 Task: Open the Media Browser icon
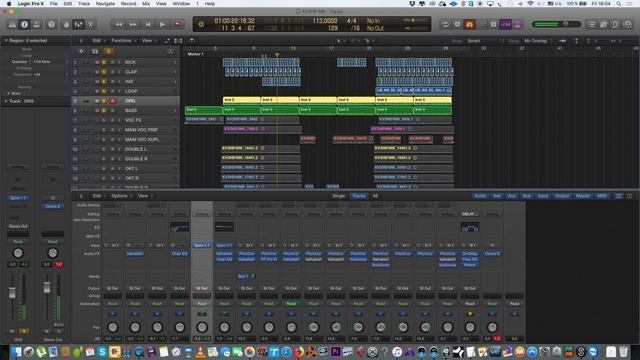coord(628,24)
